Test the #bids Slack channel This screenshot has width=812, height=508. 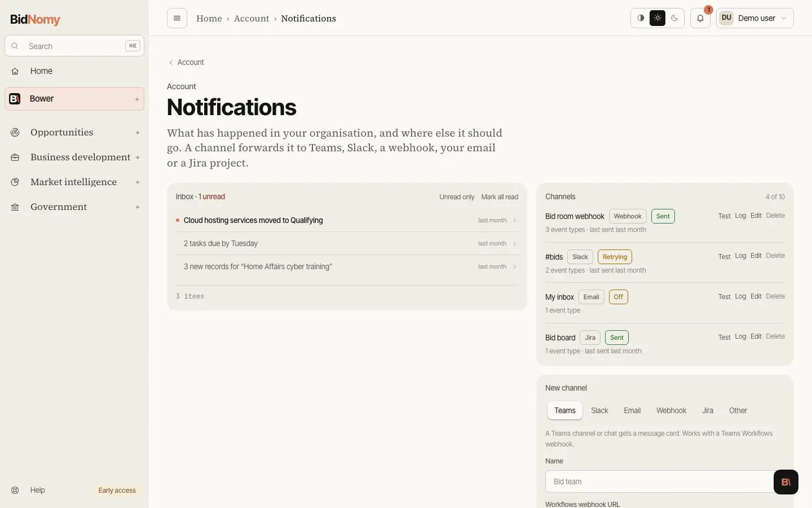(x=724, y=257)
